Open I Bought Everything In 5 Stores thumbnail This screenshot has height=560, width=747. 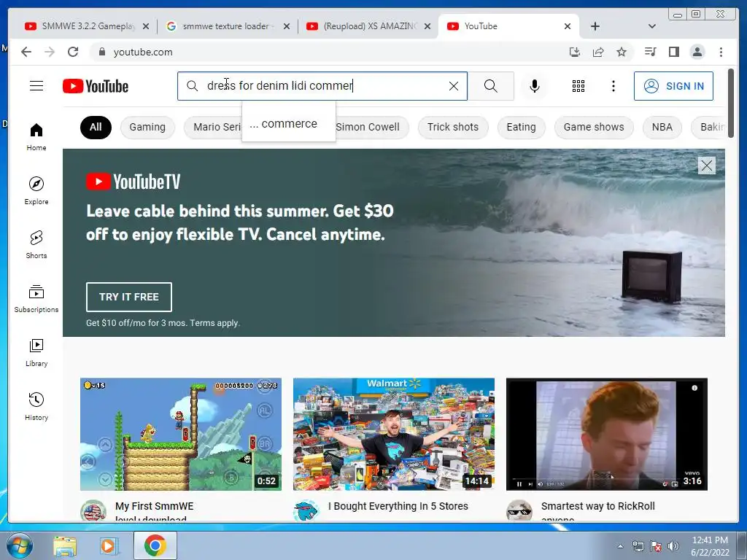(393, 435)
